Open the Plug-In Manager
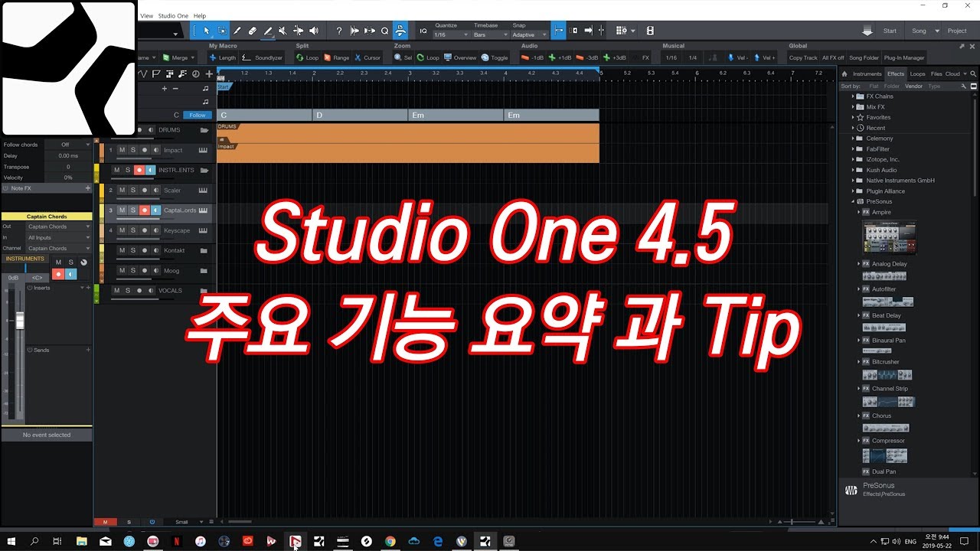This screenshot has width=980, height=551. (904, 57)
